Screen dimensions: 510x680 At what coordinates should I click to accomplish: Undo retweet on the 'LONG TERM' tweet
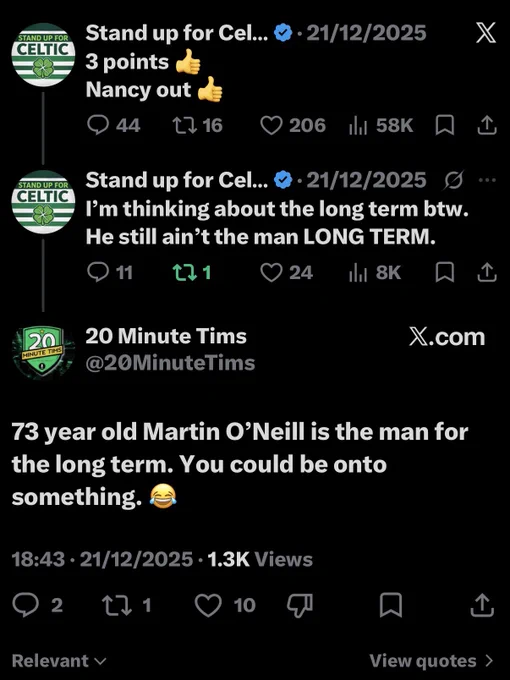pos(192,273)
